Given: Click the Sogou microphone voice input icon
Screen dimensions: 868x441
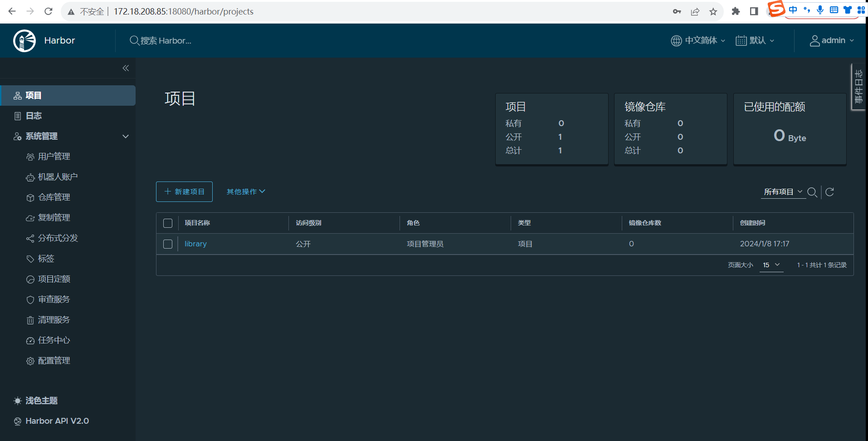Looking at the screenshot, I should (820, 10).
